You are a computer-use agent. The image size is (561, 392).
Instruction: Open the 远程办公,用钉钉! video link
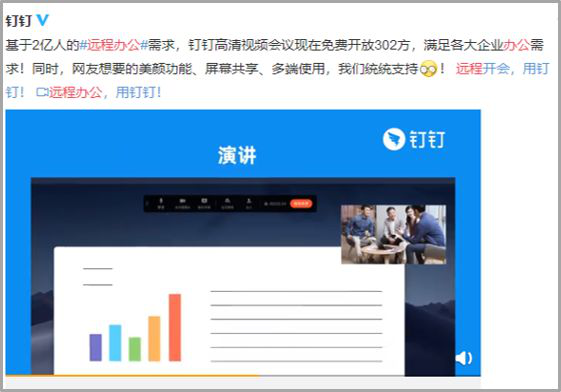point(105,93)
